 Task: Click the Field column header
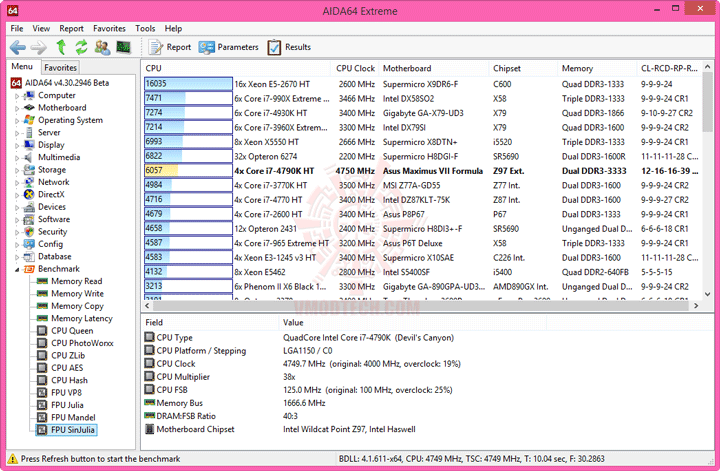(x=210, y=323)
